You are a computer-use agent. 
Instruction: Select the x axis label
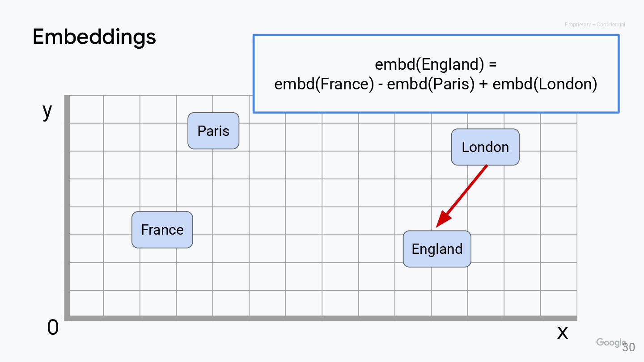(562, 332)
